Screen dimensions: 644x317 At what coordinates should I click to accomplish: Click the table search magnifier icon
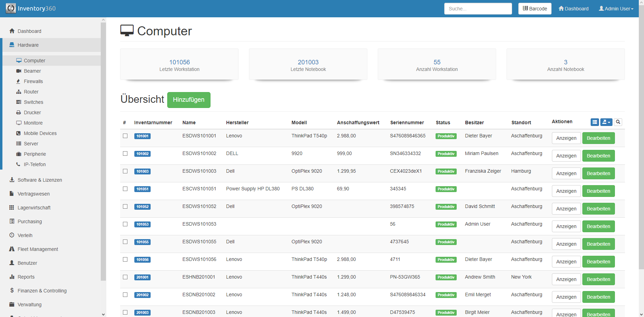618,122
